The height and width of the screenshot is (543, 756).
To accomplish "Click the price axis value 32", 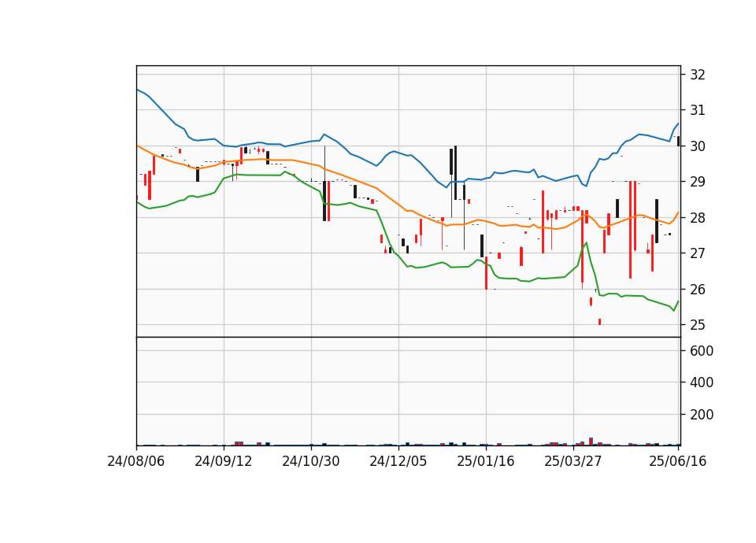I will point(698,75).
